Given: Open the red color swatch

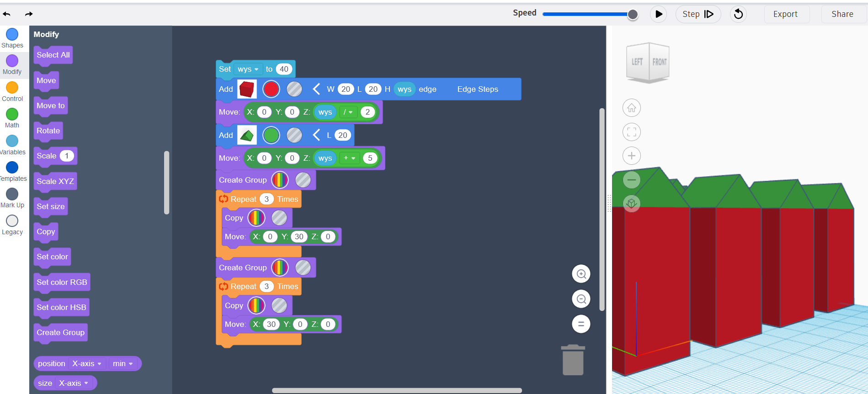Looking at the screenshot, I should tap(271, 89).
